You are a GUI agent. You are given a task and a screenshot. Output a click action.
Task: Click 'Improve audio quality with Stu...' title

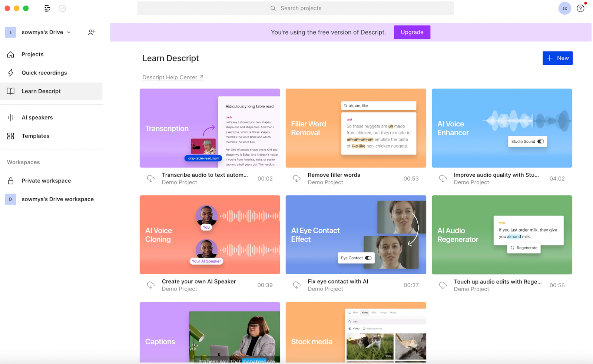[x=496, y=175]
